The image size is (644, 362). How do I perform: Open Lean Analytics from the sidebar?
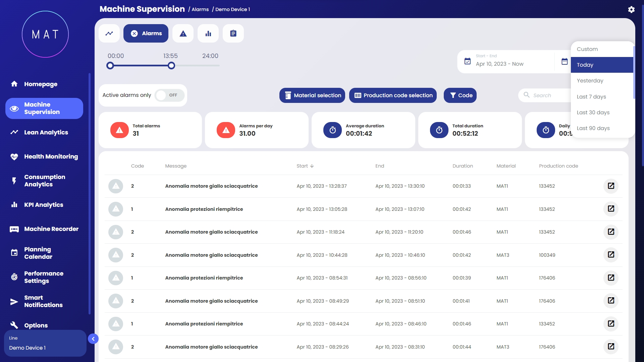coord(46,132)
